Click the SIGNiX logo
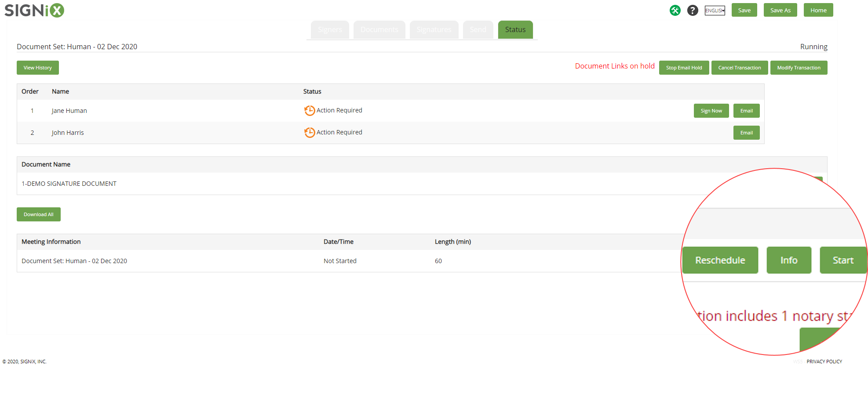The image size is (868, 416). [34, 10]
